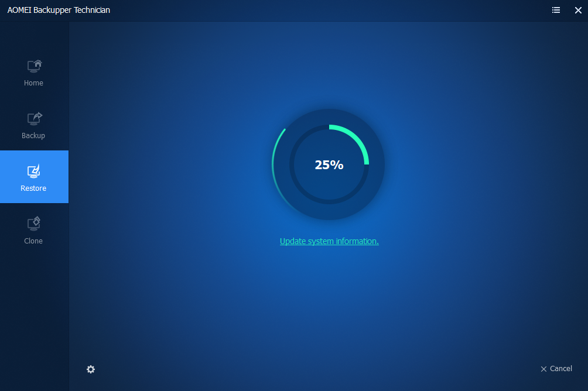Click the 25% circular progress indicator
This screenshot has width=588, height=391.
pyautogui.click(x=329, y=164)
